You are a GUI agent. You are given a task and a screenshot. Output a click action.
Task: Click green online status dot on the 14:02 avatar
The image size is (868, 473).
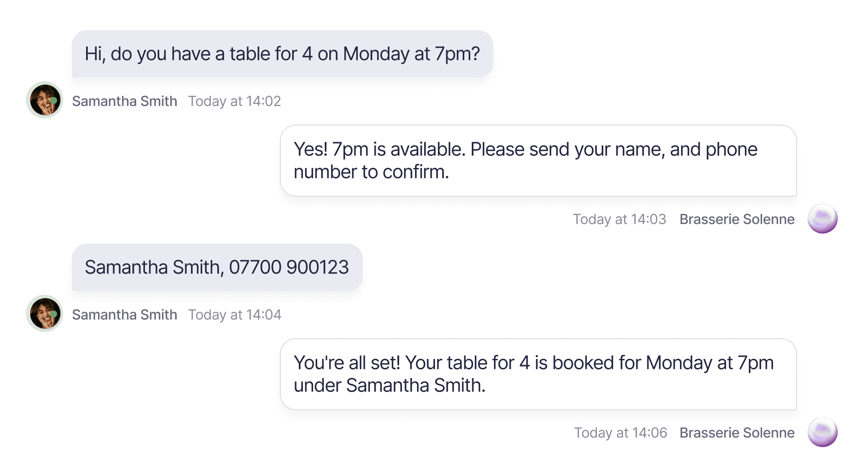(54, 101)
